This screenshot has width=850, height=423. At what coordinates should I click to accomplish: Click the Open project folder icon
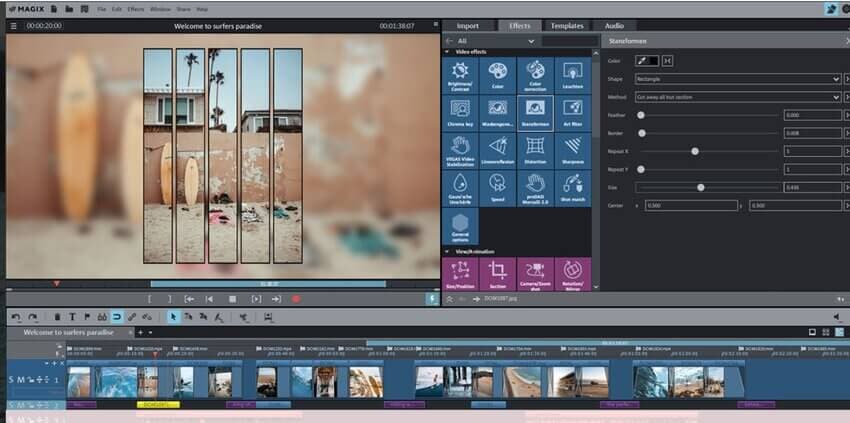[69, 9]
